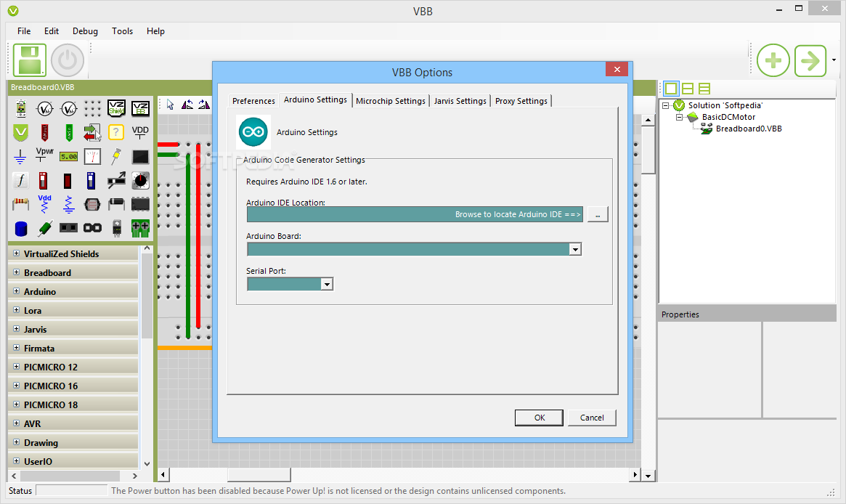Select the TO-220 transistor regulator component
Screen dimensions: 846x504
[116, 229]
